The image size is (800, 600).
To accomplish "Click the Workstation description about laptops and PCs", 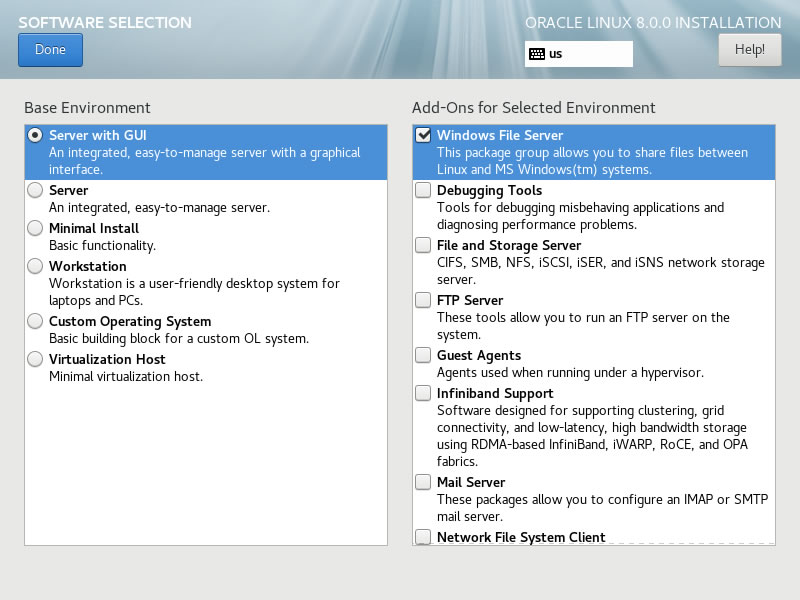I will (194, 292).
